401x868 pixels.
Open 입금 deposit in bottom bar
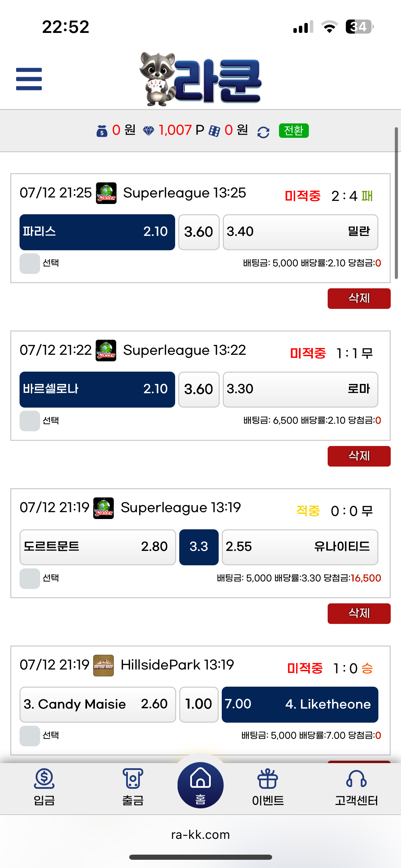coord(44,787)
